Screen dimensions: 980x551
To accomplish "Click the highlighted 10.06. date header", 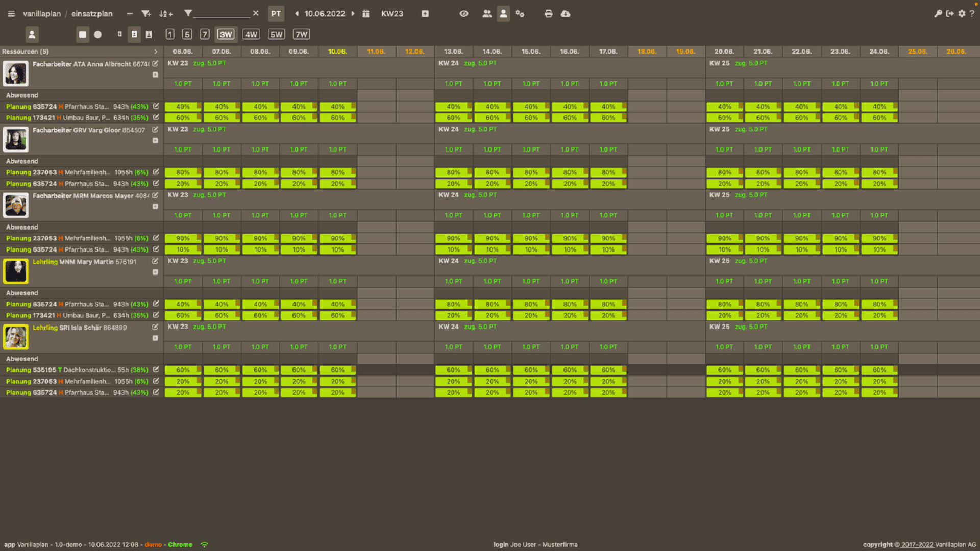I will (337, 52).
